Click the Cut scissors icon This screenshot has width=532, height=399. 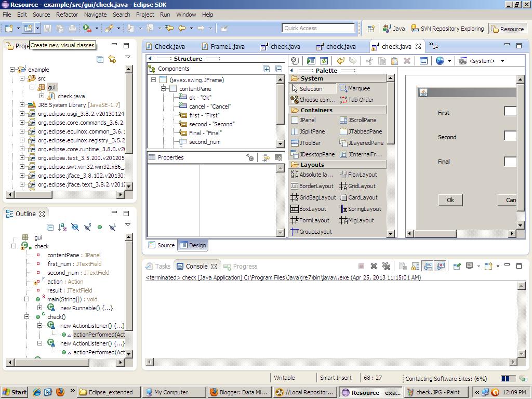[x=369, y=61]
